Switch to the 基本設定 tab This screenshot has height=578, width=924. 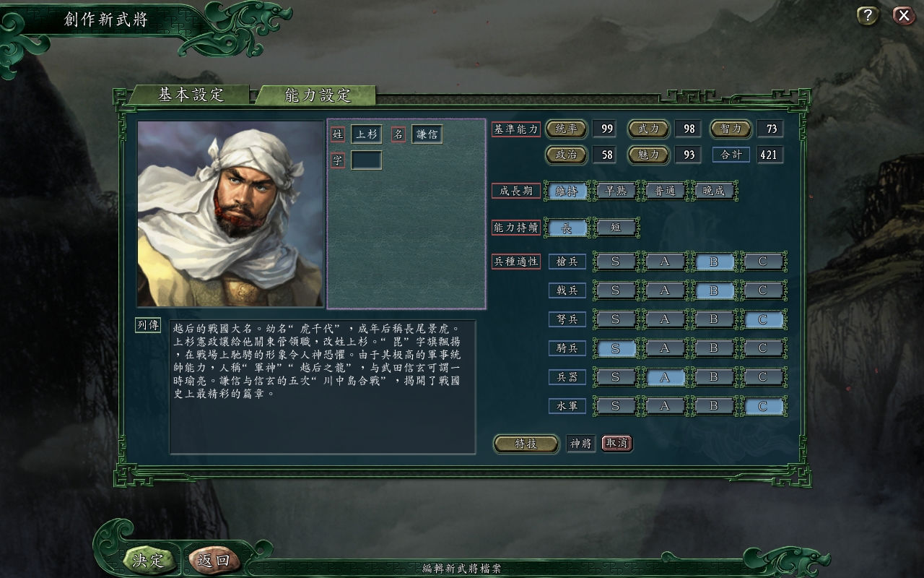191,95
